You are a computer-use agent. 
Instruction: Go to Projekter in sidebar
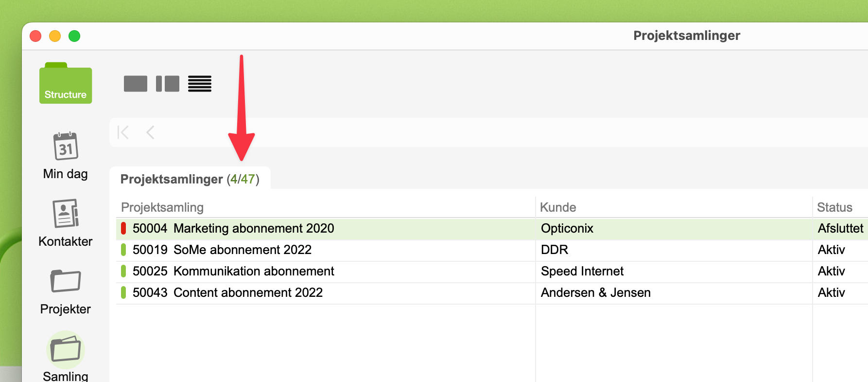point(66,291)
